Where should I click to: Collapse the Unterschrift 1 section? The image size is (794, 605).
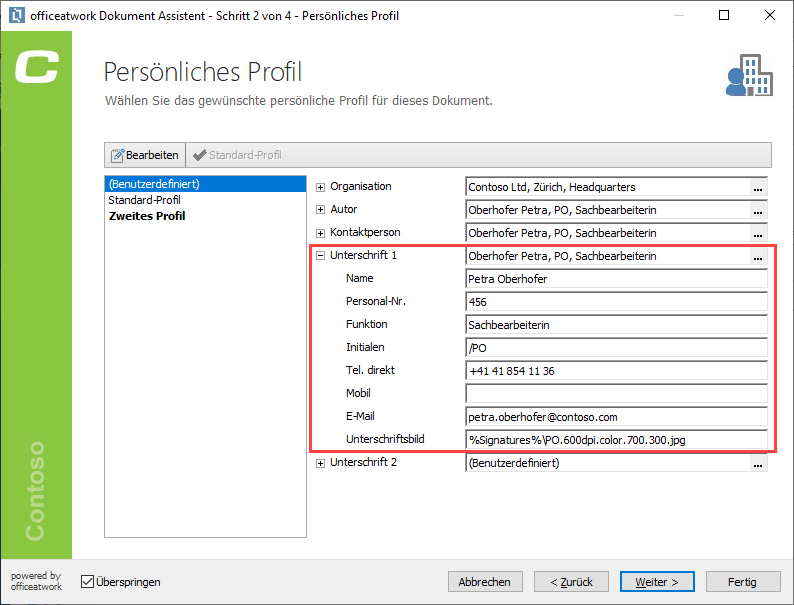[x=320, y=256]
